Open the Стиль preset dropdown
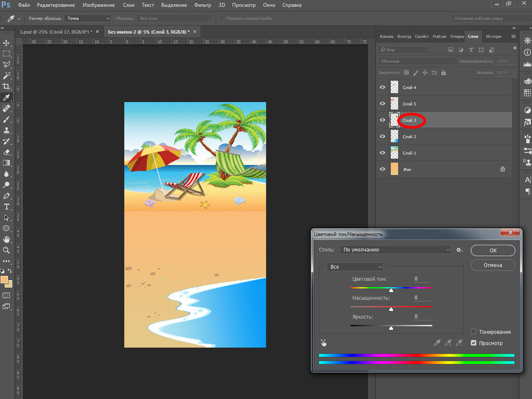 point(395,250)
